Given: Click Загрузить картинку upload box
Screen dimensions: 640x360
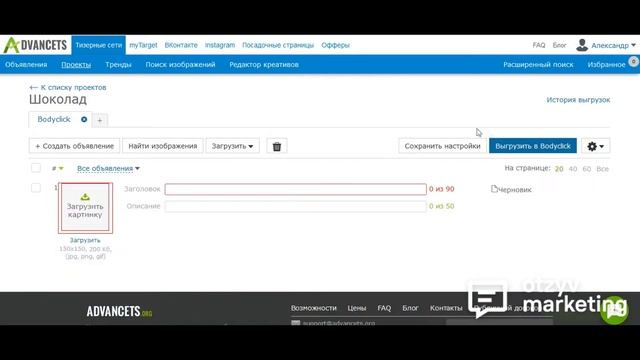Looking at the screenshot, I should 85,208.
